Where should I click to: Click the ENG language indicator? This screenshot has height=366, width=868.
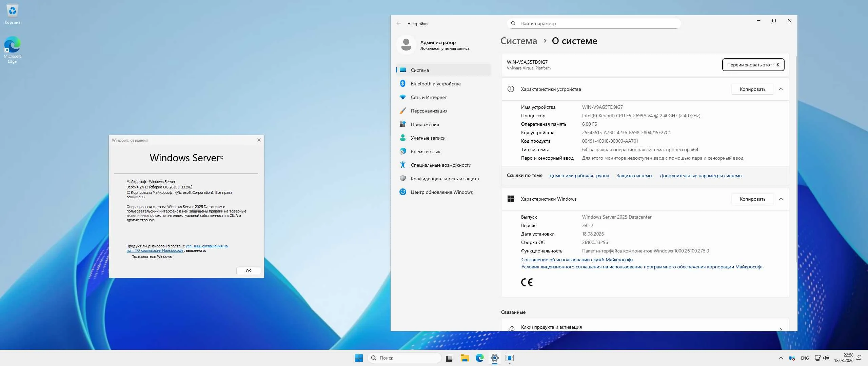click(805, 358)
